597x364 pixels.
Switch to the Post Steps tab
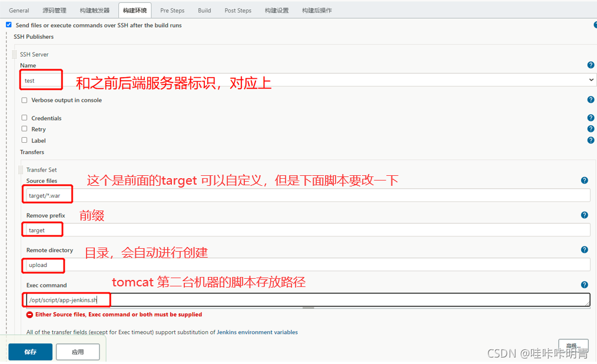[238, 10]
